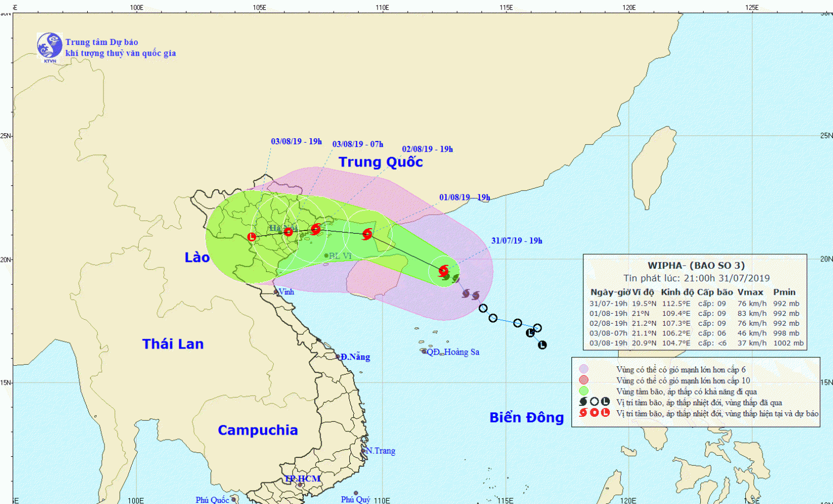Click the 'Phú Quốc' island label
This screenshot has width=833, height=504.
pyautogui.click(x=212, y=500)
